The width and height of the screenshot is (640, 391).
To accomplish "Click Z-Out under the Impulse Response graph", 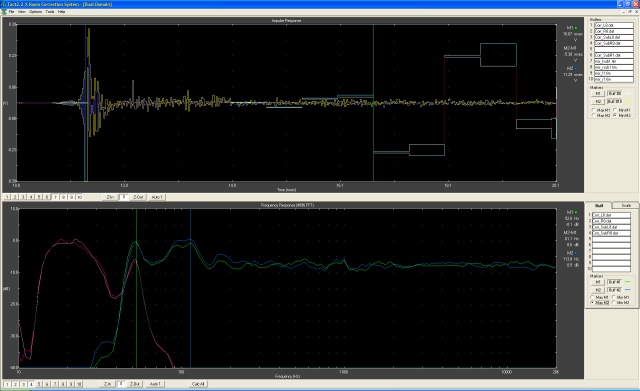I will pos(138,197).
